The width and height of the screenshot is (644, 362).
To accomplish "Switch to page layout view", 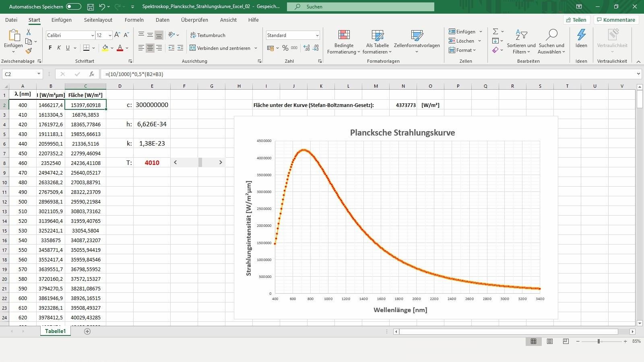I will [549, 341].
